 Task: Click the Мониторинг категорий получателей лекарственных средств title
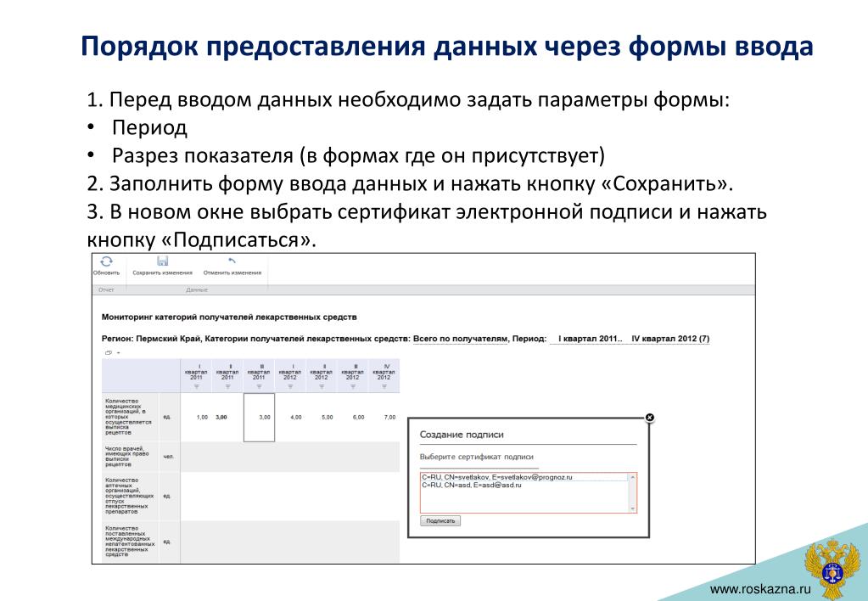pyautogui.click(x=229, y=317)
